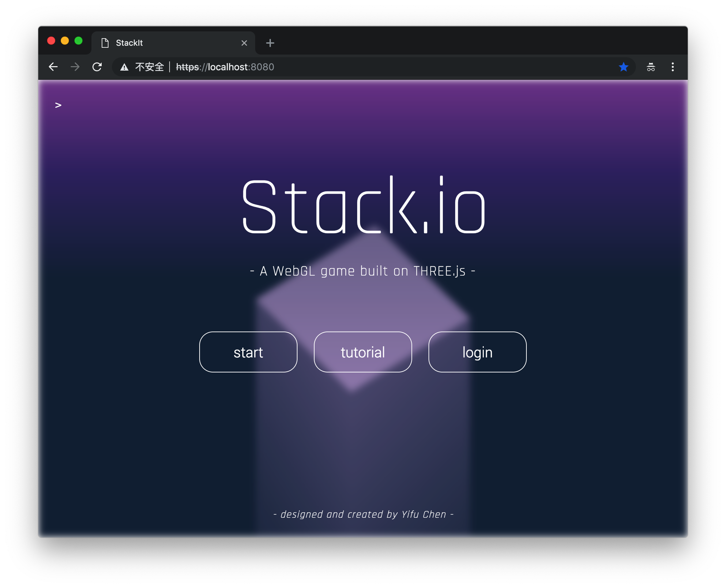Minimize window with yellow button
Viewport: 726px width, 588px height.
pos(65,41)
